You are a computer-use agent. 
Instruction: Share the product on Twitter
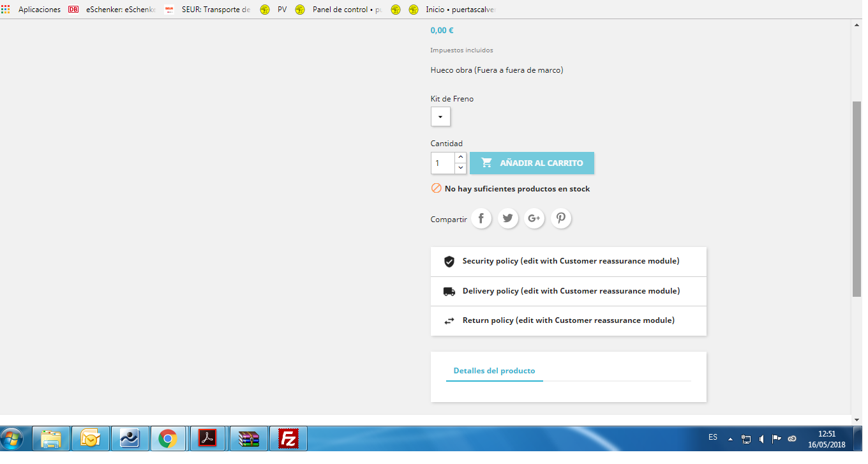[x=508, y=218]
